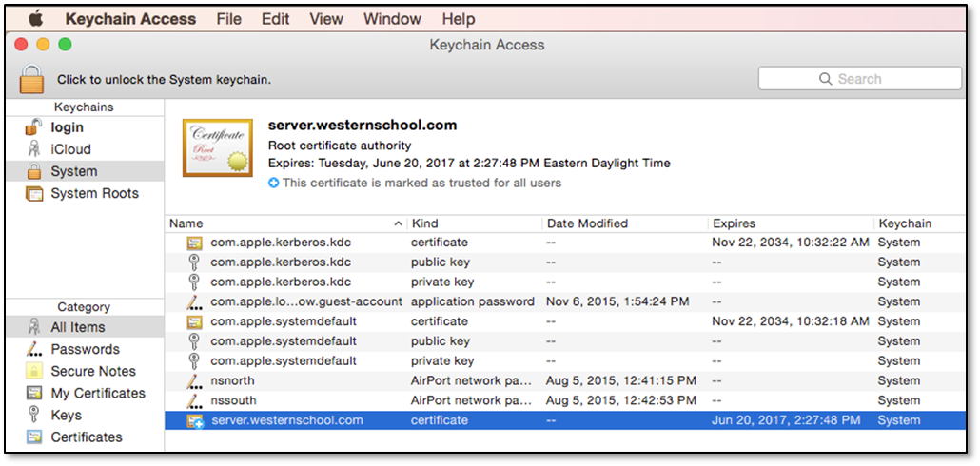Click into the Search field

859,79
